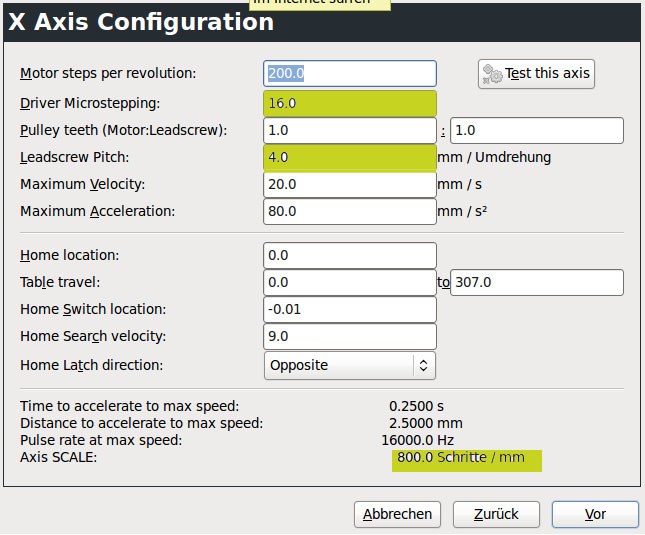Click the motor Pulley teeth field
The height and width of the screenshot is (535, 645).
pos(350,130)
